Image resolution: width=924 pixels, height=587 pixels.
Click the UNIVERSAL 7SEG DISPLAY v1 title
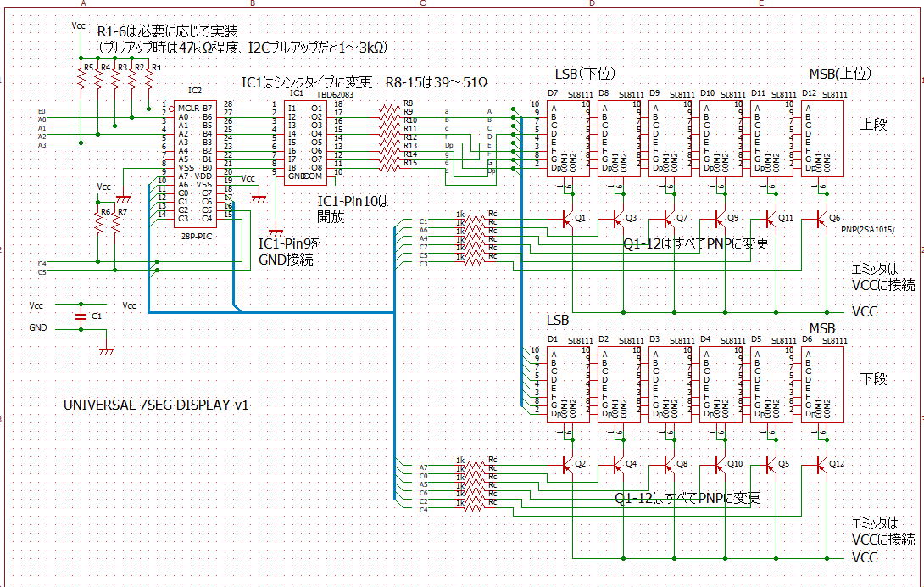pos(156,405)
